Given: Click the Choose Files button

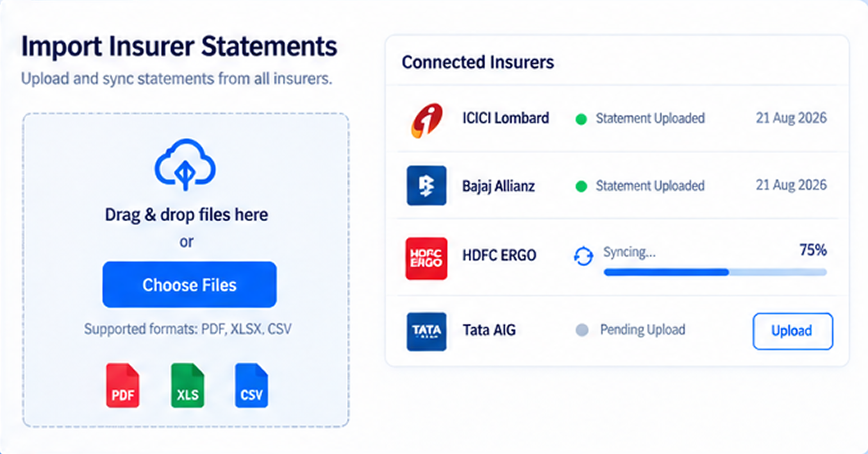Looking at the screenshot, I should click(x=190, y=285).
